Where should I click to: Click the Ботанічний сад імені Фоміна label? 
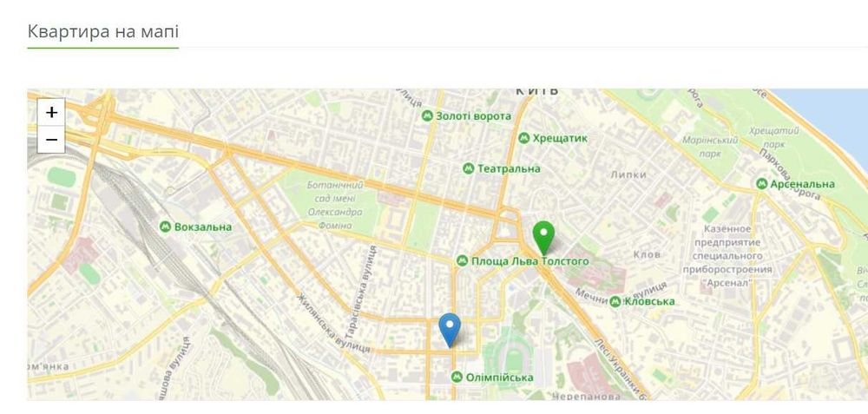(x=335, y=206)
